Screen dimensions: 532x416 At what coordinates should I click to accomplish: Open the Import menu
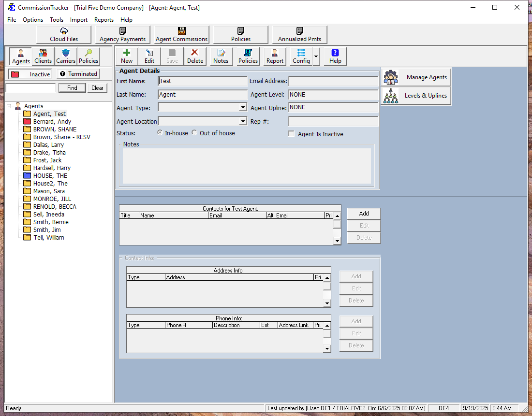tap(79, 20)
